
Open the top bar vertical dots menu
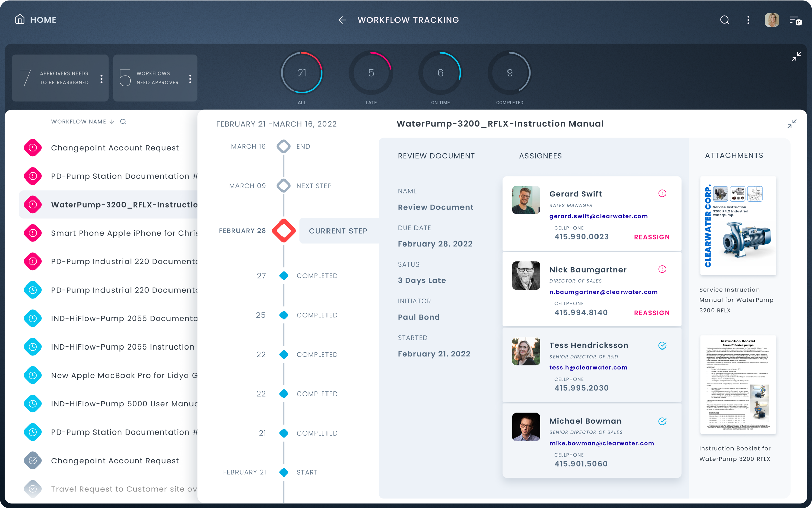click(x=748, y=20)
